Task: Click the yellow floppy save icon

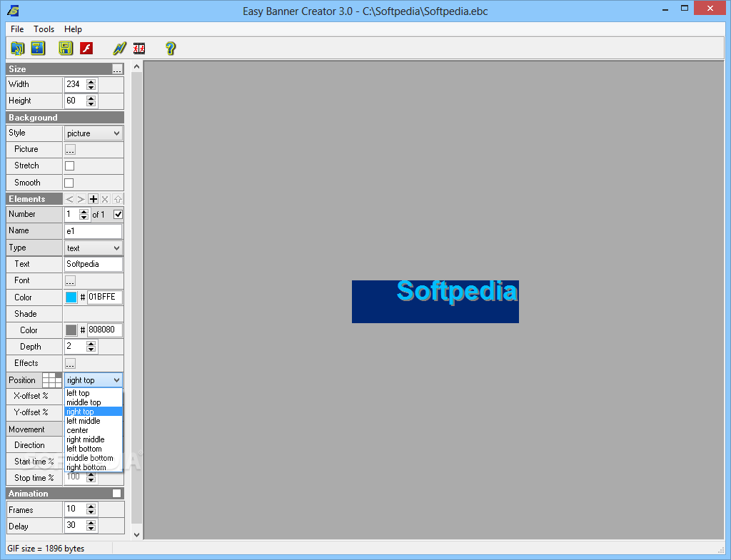Action: click(66, 48)
